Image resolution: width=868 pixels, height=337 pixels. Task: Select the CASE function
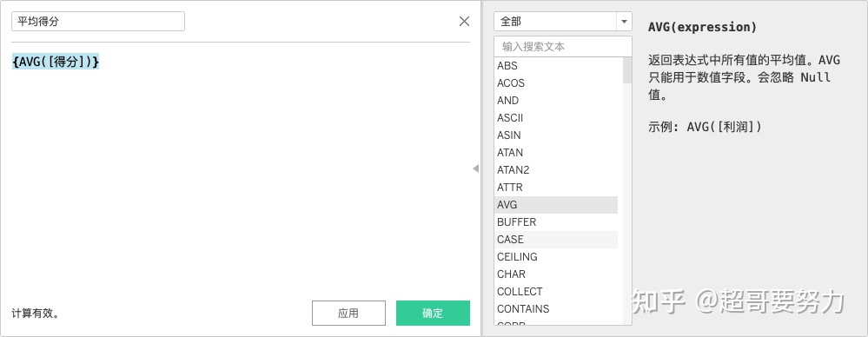(x=556, y=240)
